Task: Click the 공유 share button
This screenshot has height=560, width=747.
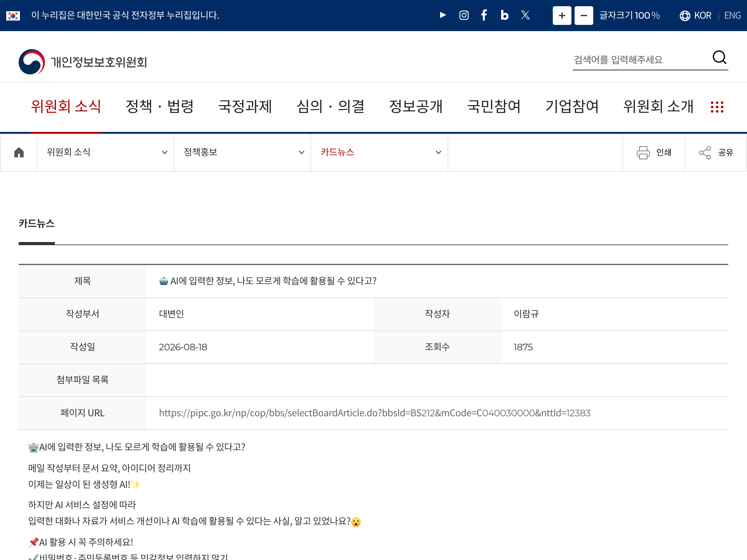Action: point(716,152)
